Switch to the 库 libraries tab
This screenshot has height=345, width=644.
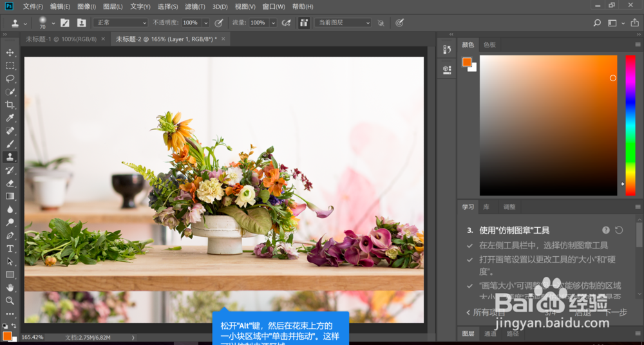click(486, 207)
